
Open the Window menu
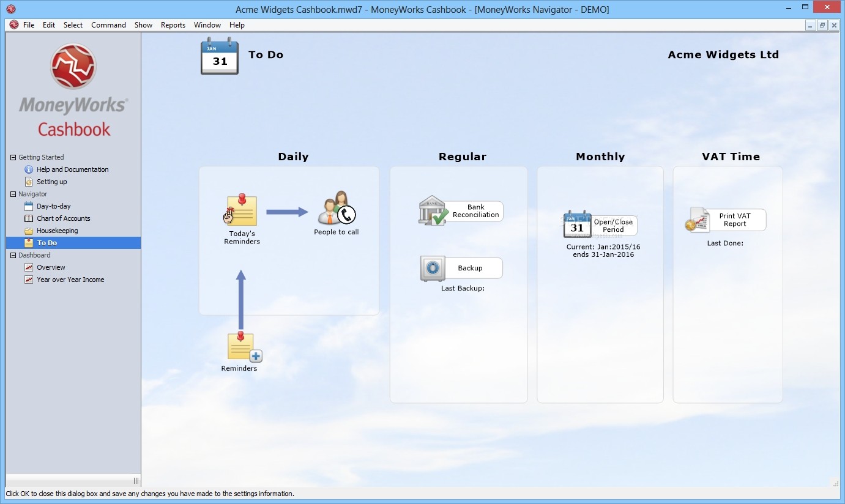click(x=207, y=25)
